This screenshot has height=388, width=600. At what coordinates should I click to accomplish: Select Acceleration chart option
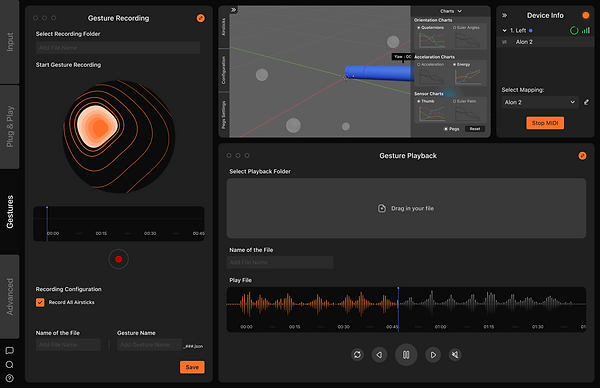[430, 64]
